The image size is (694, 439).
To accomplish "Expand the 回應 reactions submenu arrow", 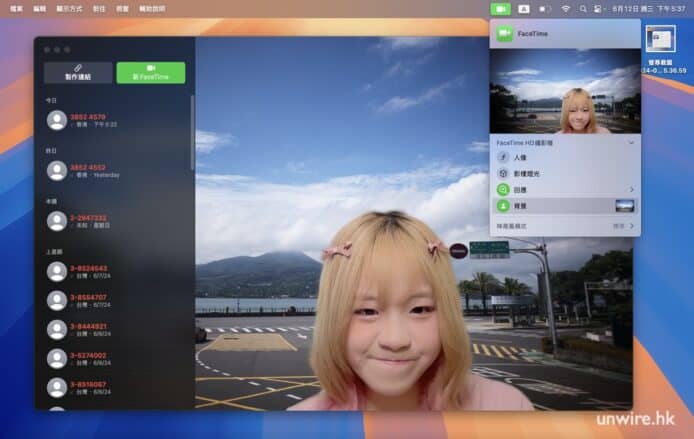I will [x=631, y=189].
